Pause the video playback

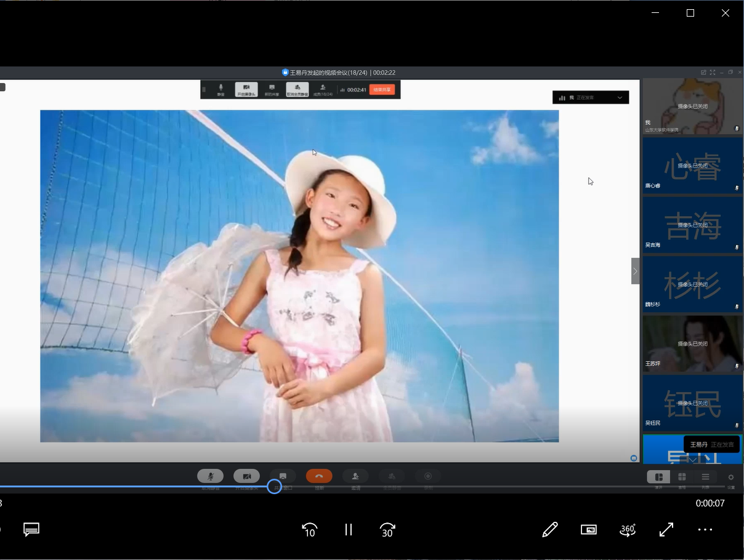click(349, 530)
